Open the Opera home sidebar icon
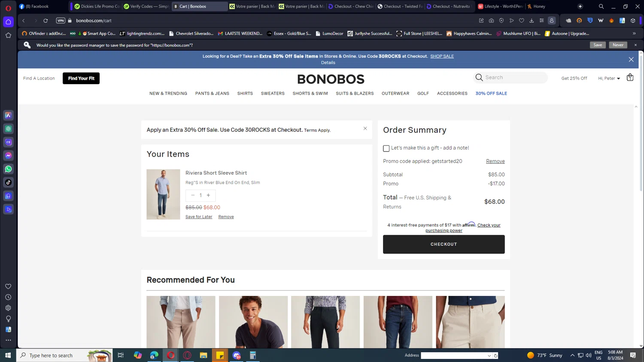Image resolution: width=644 pixels, height=362 pixels. point(8,22)
